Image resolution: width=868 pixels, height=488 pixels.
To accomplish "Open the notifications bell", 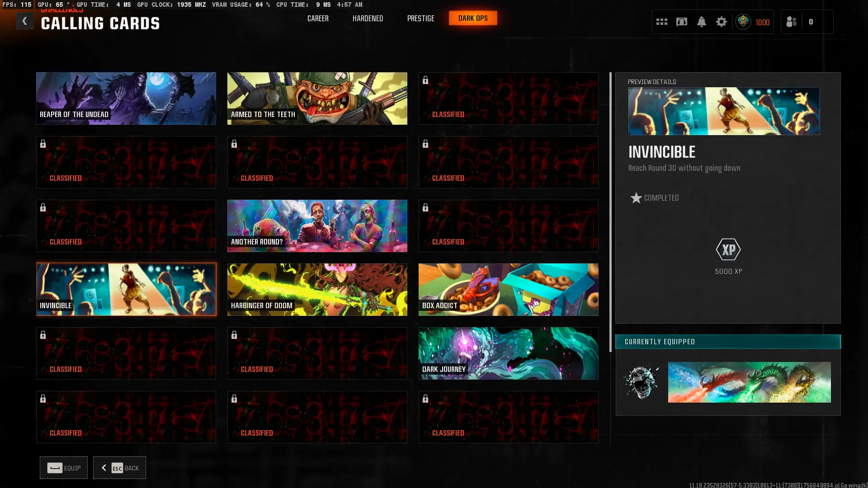I will coord(702,22).
